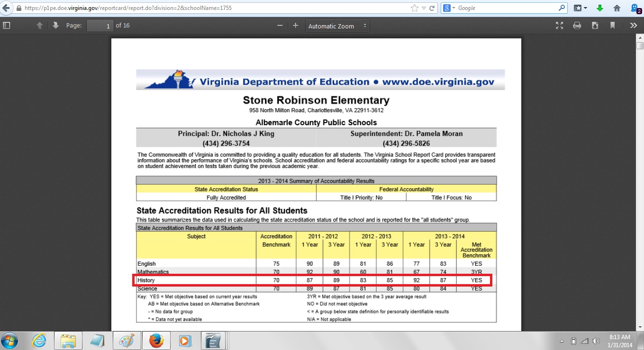Click the English subject row label
Screen dimensions: 644x350
coord(146,264)
